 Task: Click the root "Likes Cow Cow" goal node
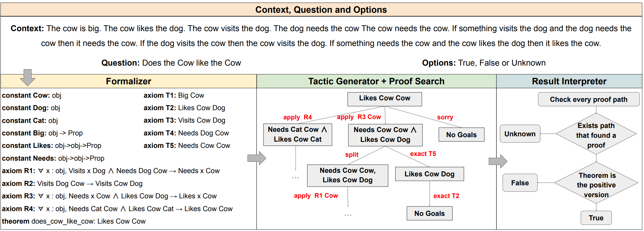pos(385,99)
